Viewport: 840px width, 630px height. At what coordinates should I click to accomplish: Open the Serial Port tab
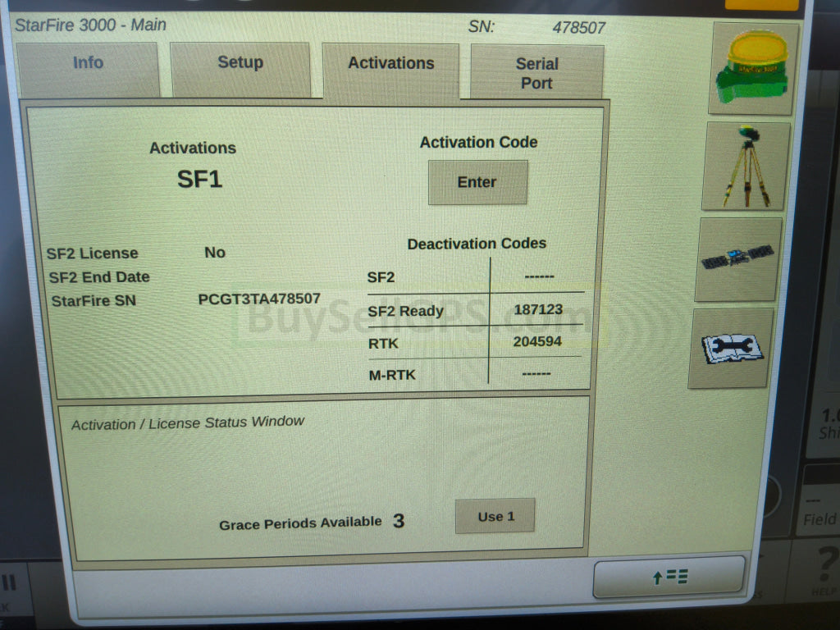(x=537, y=72)
